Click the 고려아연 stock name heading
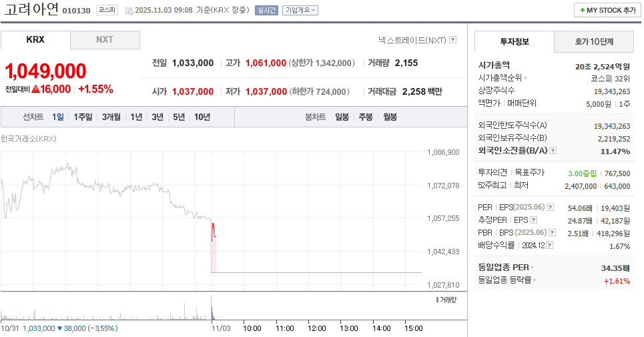This screenshot has height=337, width=644. pyautogui.click(x=31, y=9)
